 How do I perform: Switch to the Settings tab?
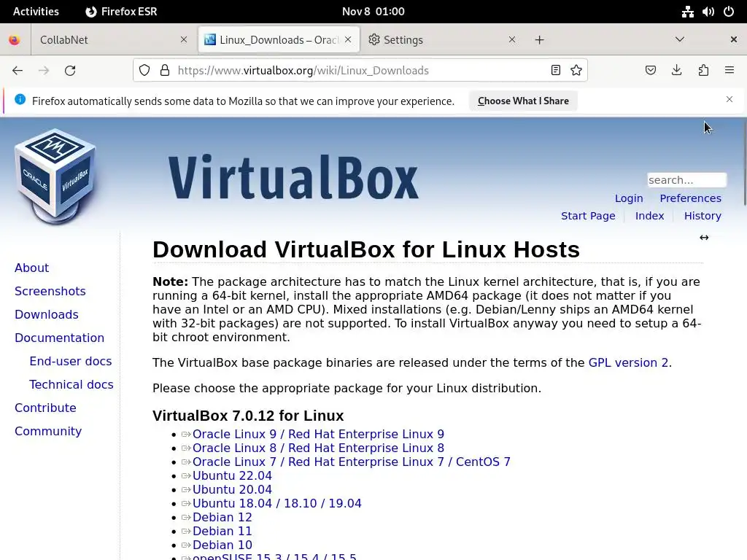(441, 40)
